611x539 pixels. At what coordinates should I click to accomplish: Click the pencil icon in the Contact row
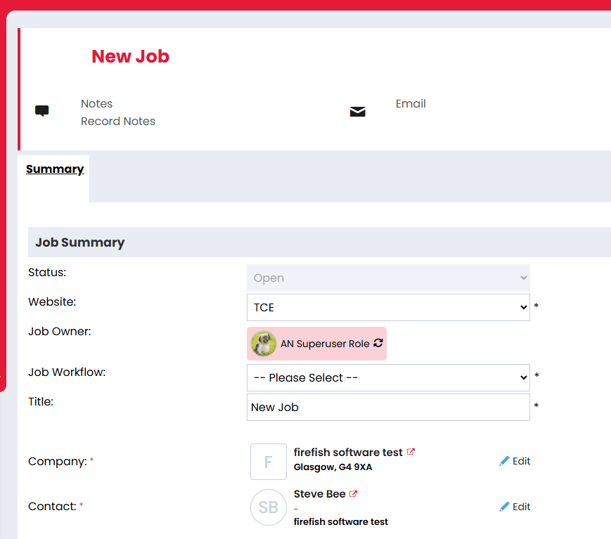point(504,507)
